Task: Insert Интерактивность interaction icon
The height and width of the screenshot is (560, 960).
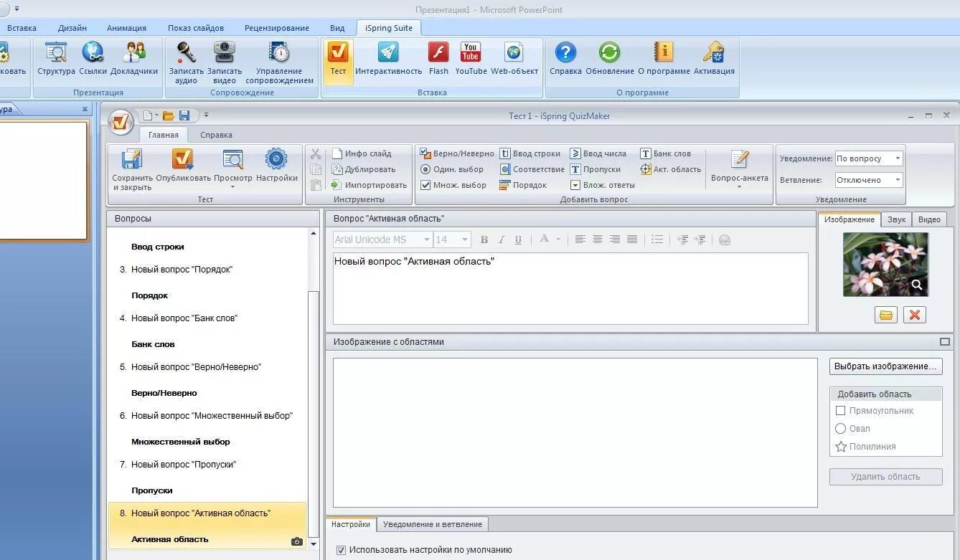Action: pyautogui.click(x=388, y=52)
